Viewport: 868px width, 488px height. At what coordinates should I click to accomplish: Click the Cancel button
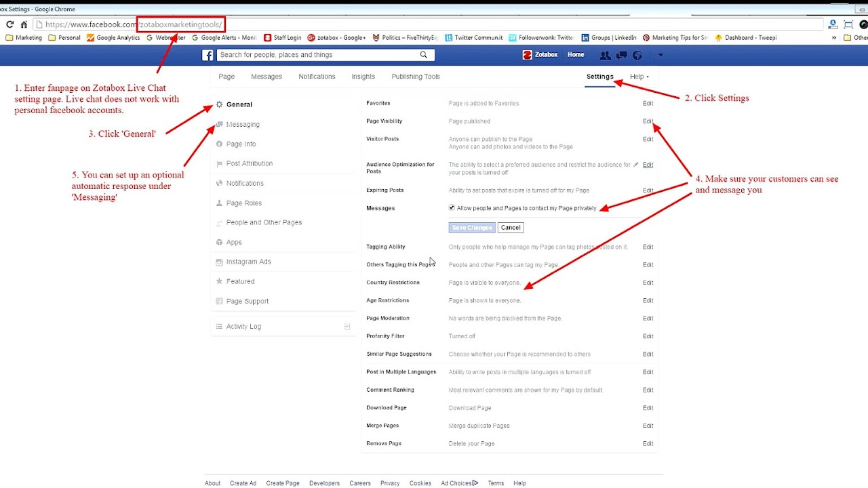pyautogui.click(x=511, y=228)
